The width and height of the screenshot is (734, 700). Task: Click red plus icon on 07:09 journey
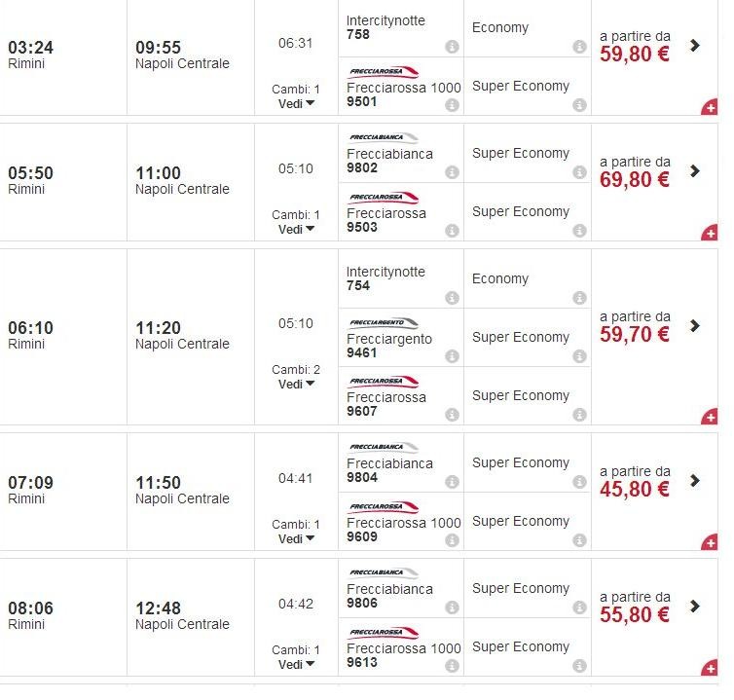coord(710,542)
